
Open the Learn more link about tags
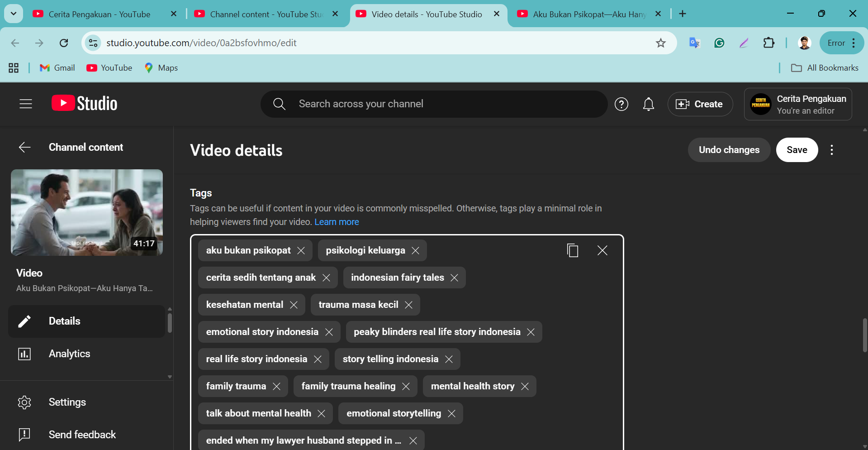(337, 222)
